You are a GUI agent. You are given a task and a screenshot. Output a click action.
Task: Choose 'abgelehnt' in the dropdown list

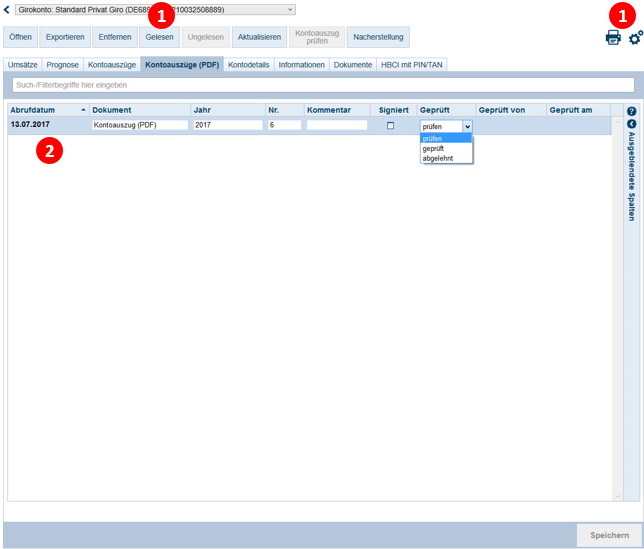[x=437, y=158]
